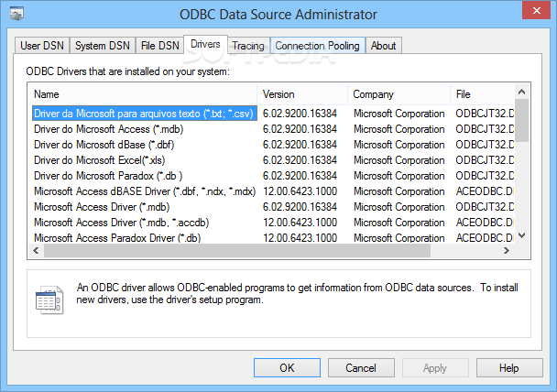The image size is (557, 392).
Task: Click the vertical scrollbar down arrow
Action: point(522,235)
